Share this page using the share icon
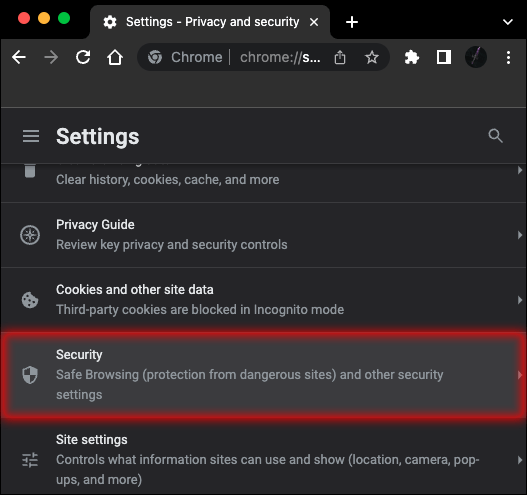 (340, 57)
